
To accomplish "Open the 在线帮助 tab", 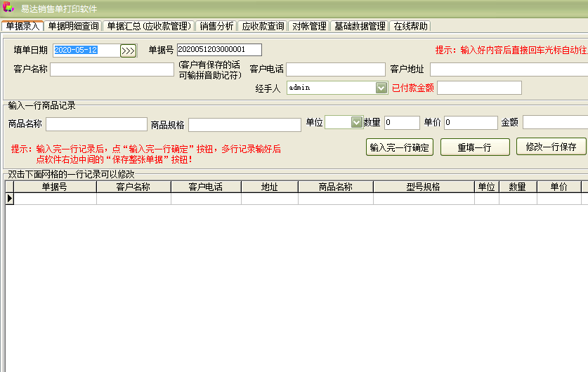I will [x=410, y=26].
